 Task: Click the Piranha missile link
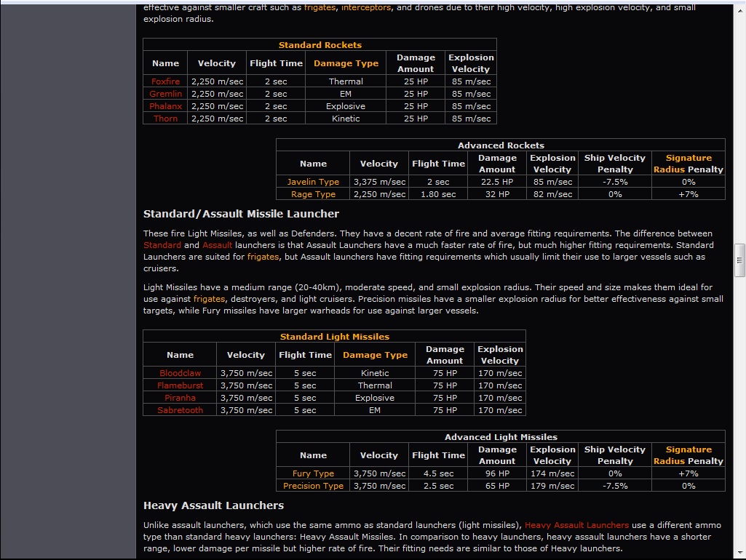[180, 398]
